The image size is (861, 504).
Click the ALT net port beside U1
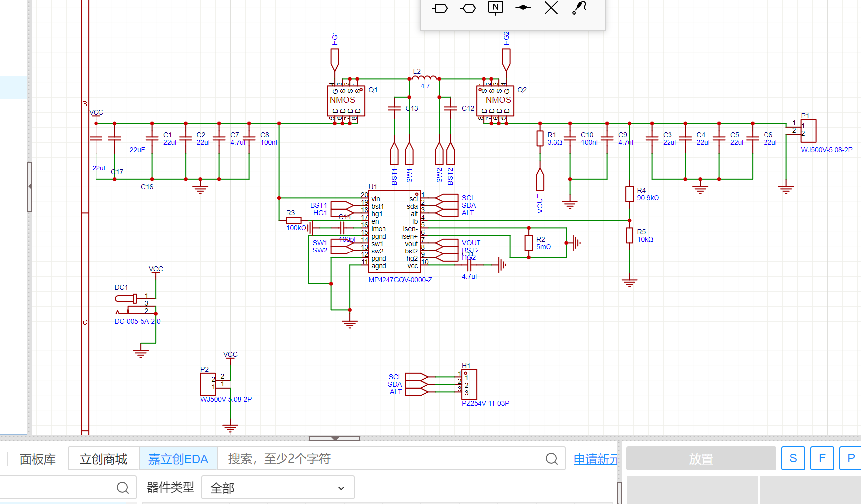click(x=446, y=213)
